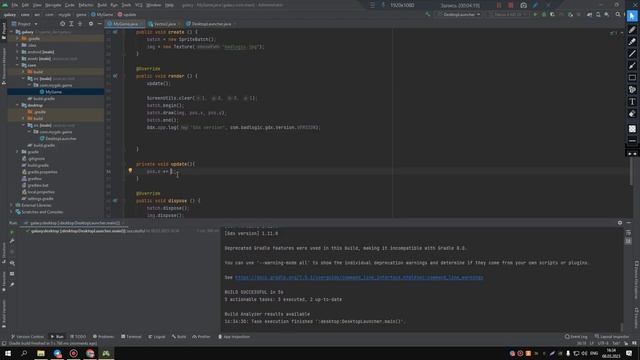Select the Text (T) annotation tool
The width and height of the screenshot is (640, 360).
click(x=632, y=102)
